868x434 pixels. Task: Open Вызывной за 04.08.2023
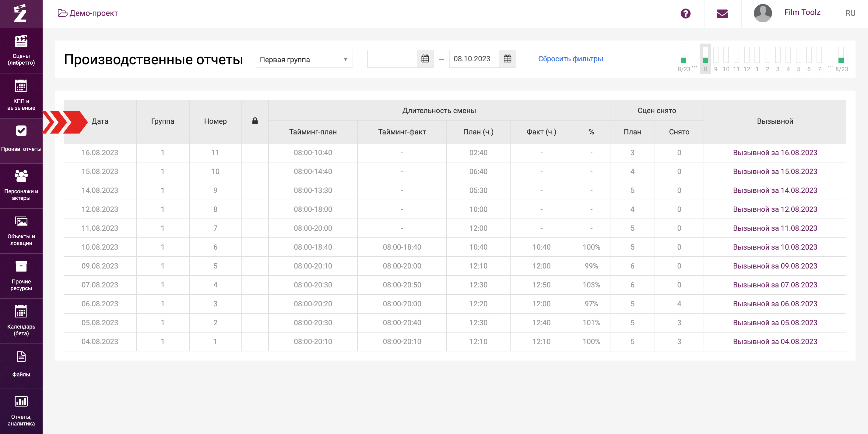[775, 341]
